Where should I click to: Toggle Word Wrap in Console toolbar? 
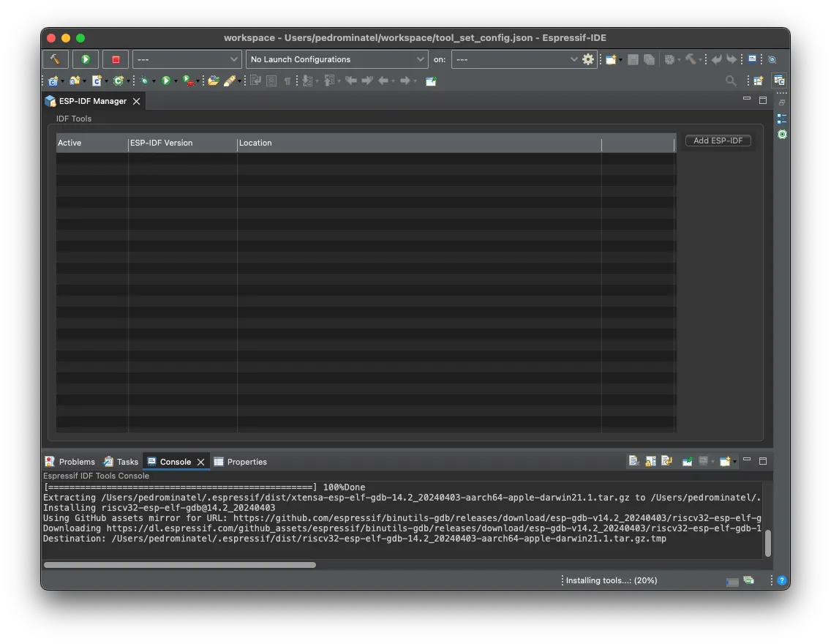667,461
